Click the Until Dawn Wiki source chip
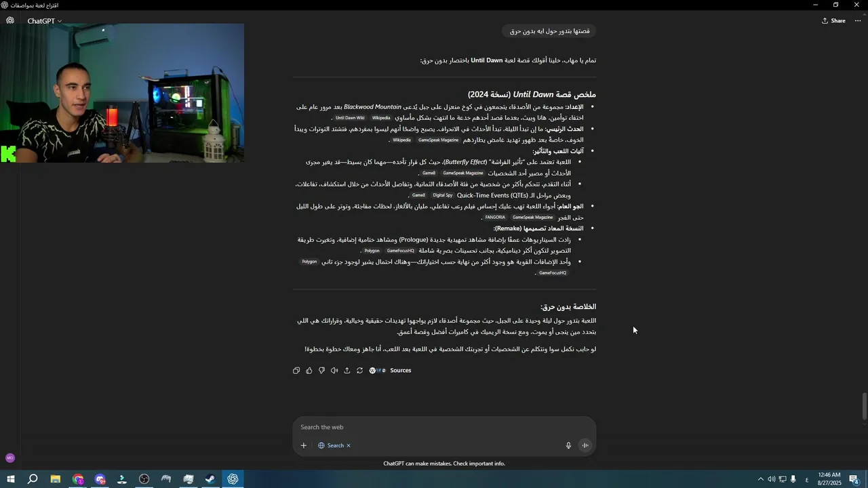Image resolution: width=868 pixels, height=488 pixels. point(350,118)
